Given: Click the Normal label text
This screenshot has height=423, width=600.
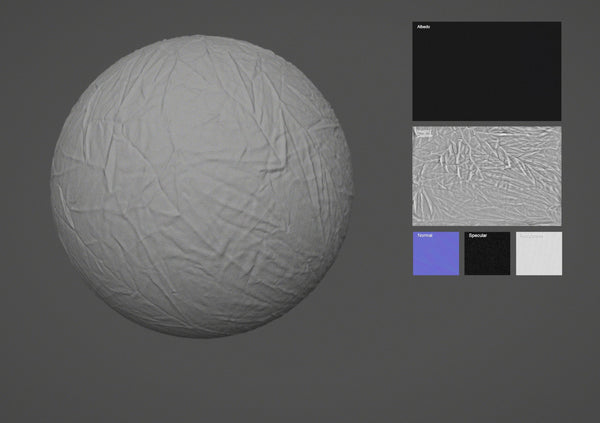Looking at the screenshot, I should pyautogui.click(x=425, y=237).
